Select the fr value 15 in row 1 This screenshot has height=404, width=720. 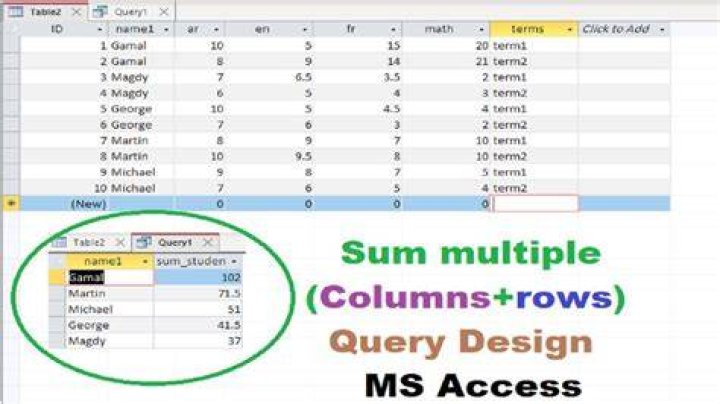(394, 45)
